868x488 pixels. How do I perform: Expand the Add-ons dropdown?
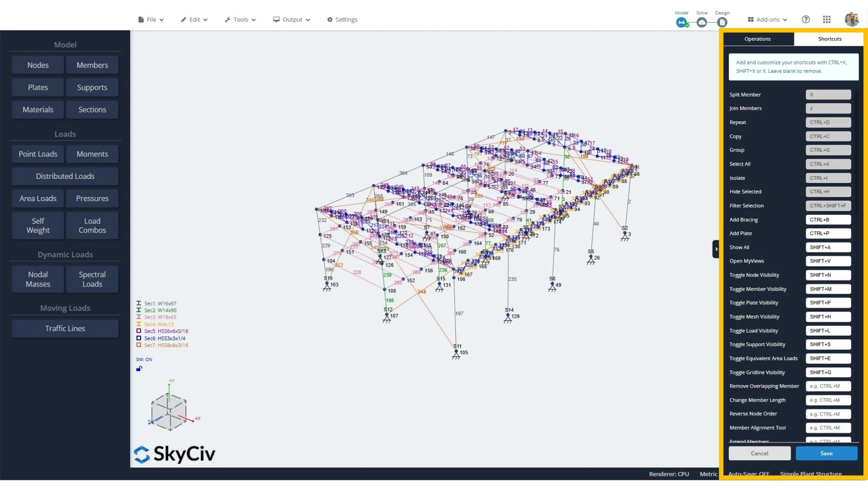(768, 19)
